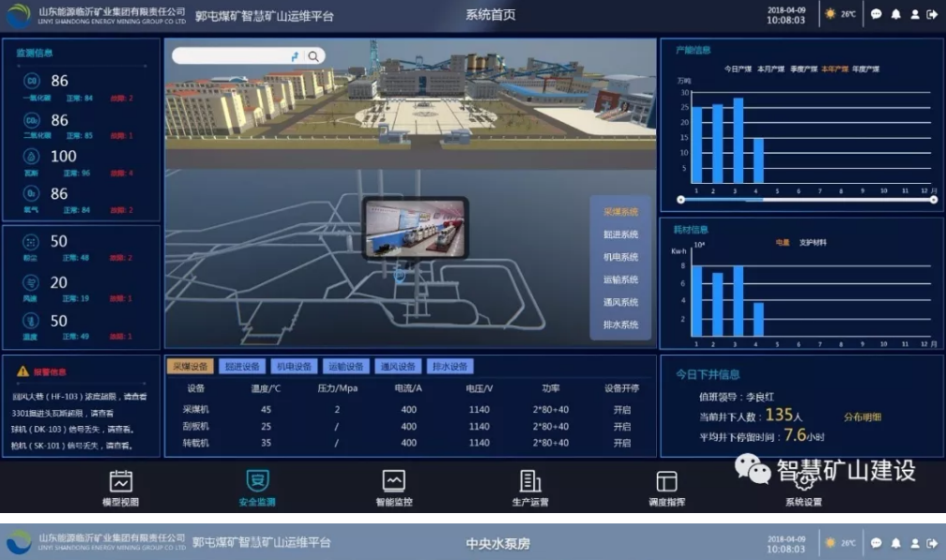
Task: Select the 通风设备 equipment tab
Action: pyautogui.click(x=398, y=367)
